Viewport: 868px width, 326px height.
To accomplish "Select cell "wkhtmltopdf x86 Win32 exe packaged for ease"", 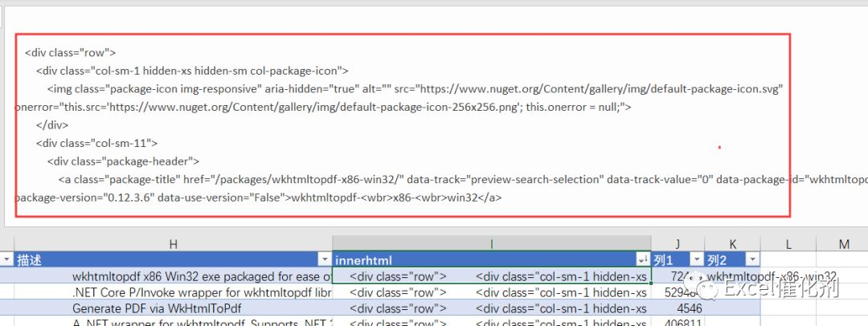I will [x=174, y=276].
